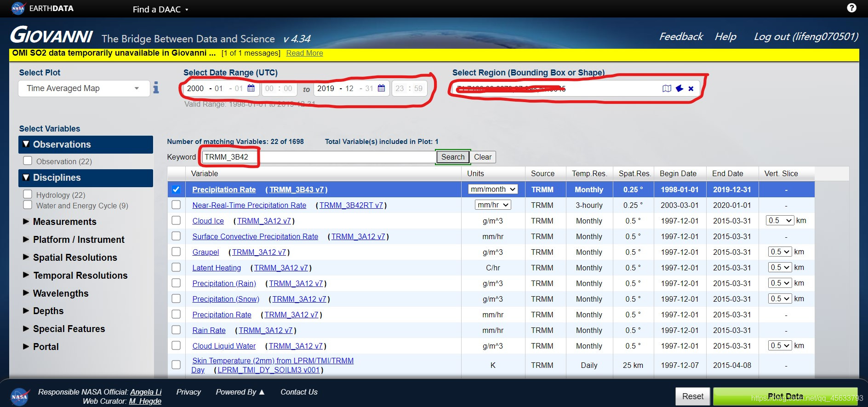Check the Surface Convective Precipitation Rate checkbox
Viewport: 868px width, 407px height.
coord(176,236)
